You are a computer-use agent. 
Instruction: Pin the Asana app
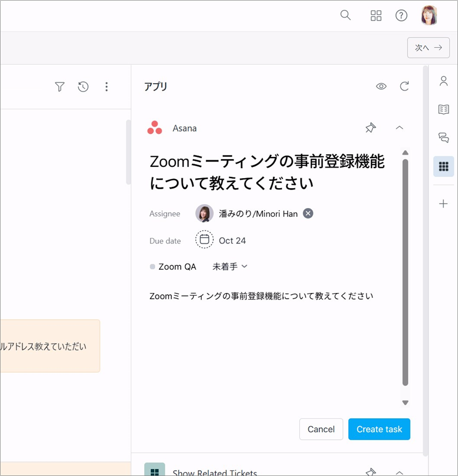[x=370, y=128]
